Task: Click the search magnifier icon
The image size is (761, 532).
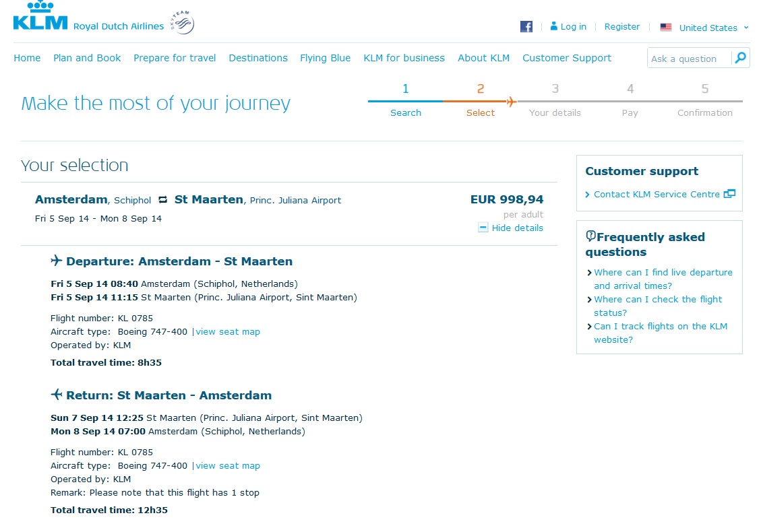Action: point(740,58)
